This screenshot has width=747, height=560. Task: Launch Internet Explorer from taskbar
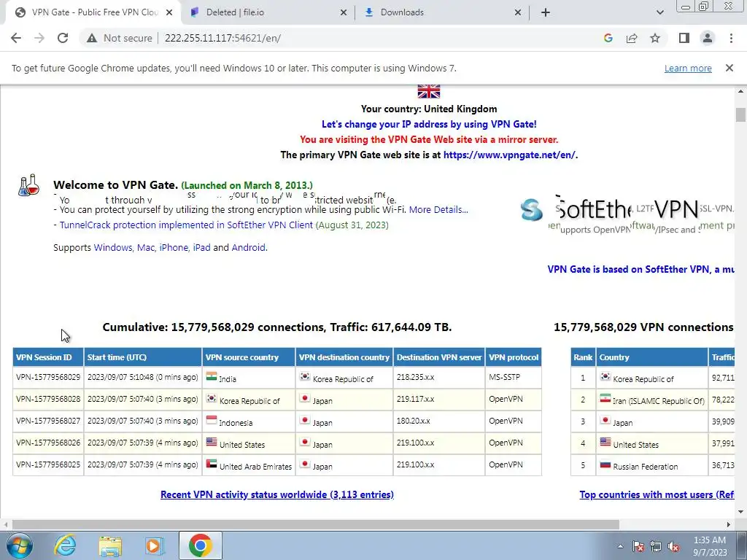(65, 545)
